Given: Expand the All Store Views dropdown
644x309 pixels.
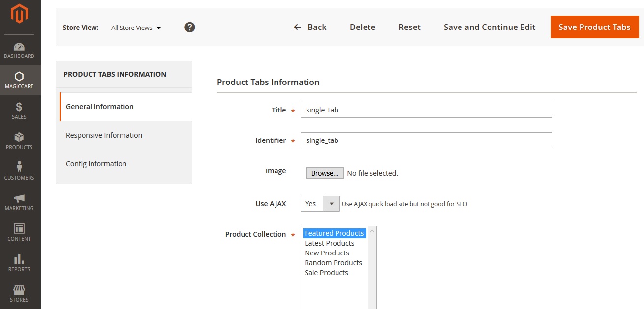Looking at the screenshot, I should coord(136,28).
